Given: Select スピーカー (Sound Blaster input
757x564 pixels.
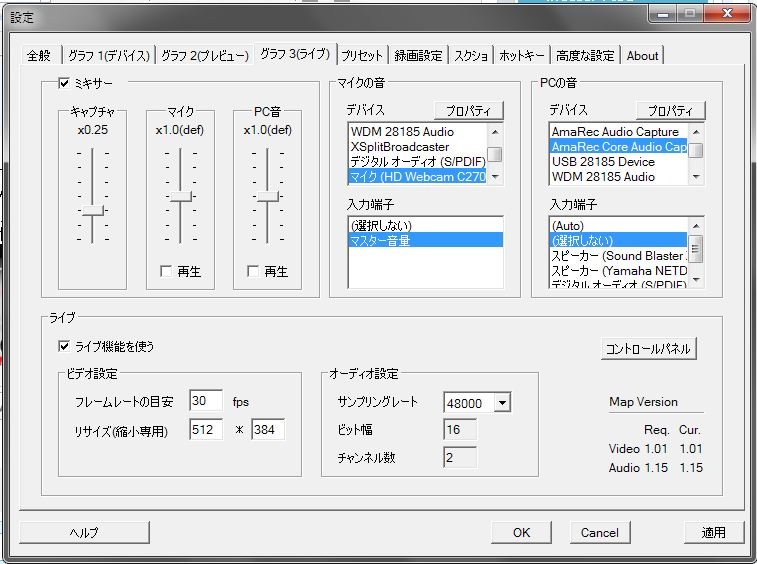Looking at the screenshot, I should tap(619, 255).
